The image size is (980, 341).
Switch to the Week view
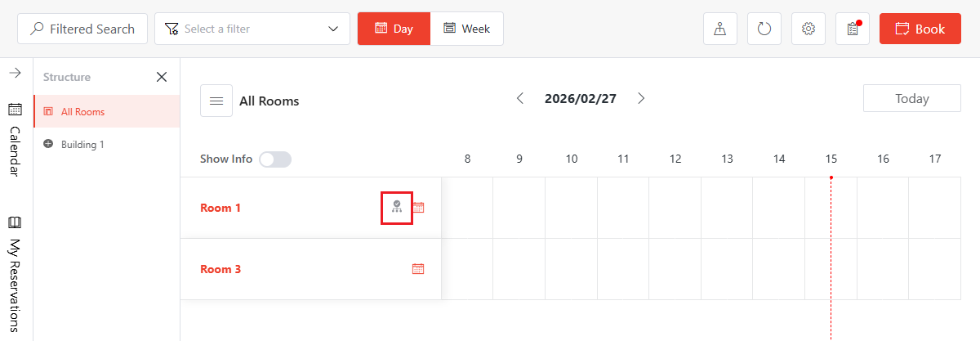(x=467, y=29)
